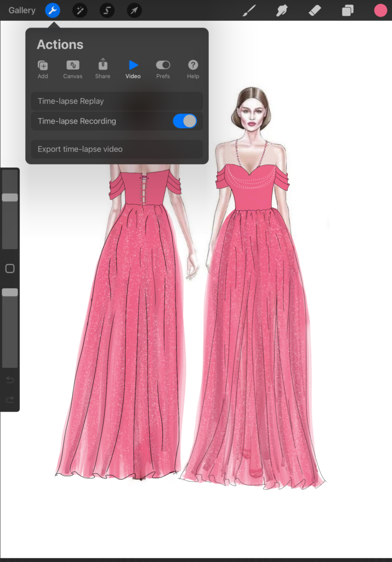Open the Share tab in Actions
Screen dimensions: 392x562
point(103,70)
